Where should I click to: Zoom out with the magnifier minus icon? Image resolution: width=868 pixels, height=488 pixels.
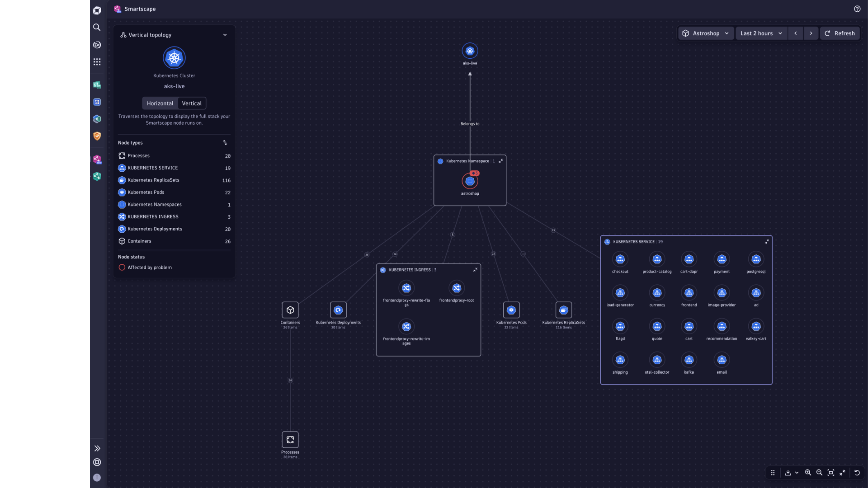click(x=819, y=473)
